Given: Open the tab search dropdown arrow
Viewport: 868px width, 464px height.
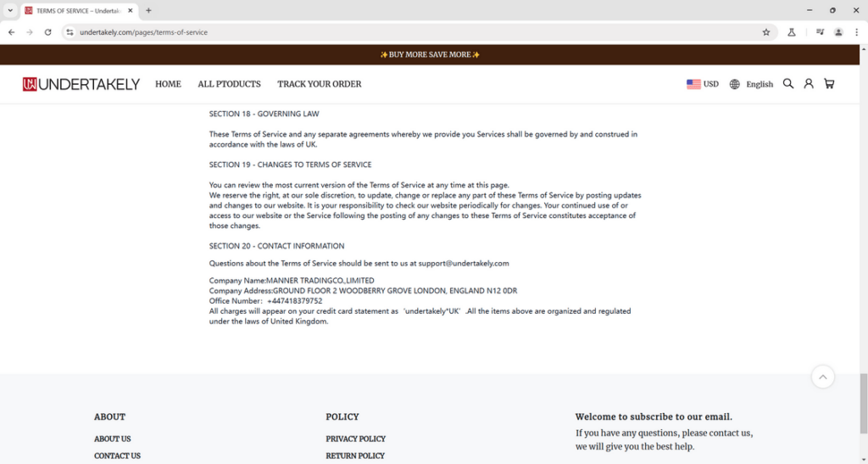Looking at the screenshot, I should 10,10.
